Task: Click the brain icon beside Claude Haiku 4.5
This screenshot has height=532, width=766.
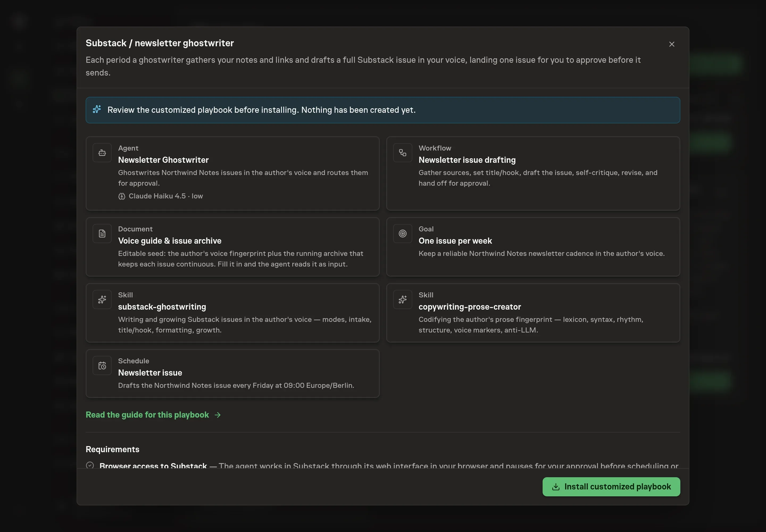Action: point(122,196)
